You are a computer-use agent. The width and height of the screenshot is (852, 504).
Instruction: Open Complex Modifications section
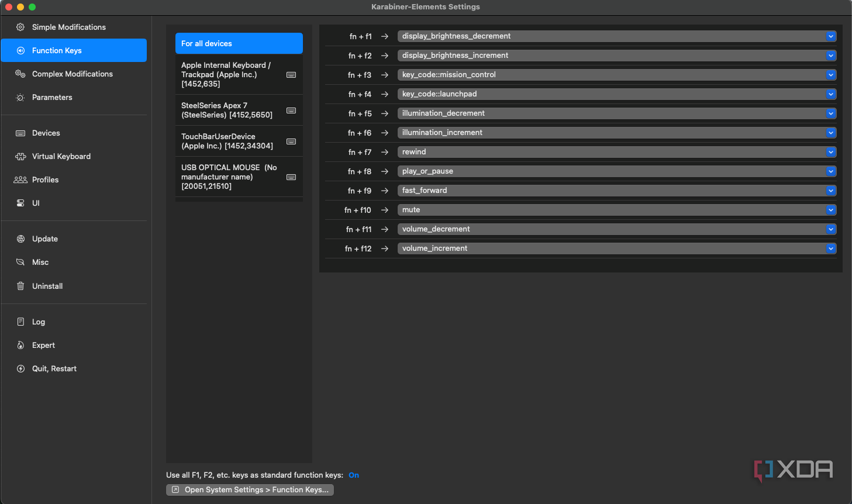(x=74, y=74)
